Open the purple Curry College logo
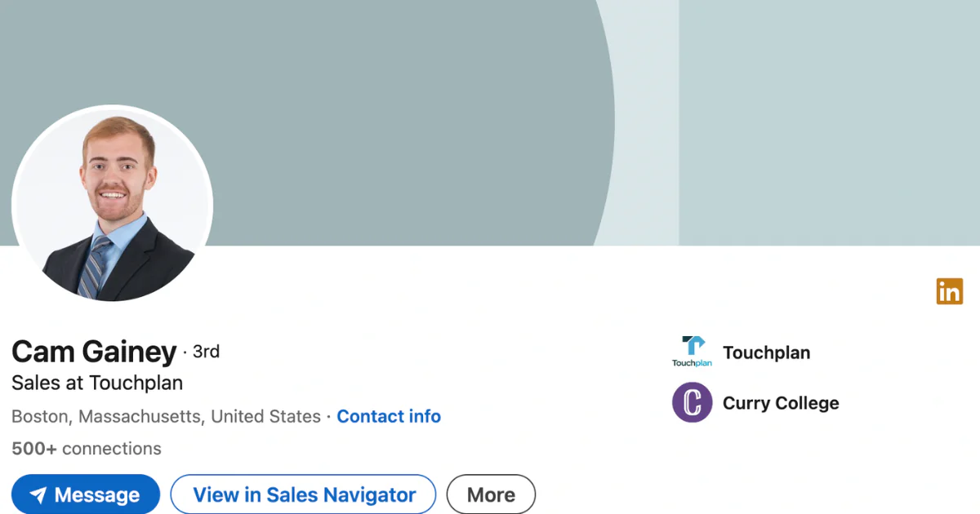This screenshot has width=980, height=514. coord(692,402)
